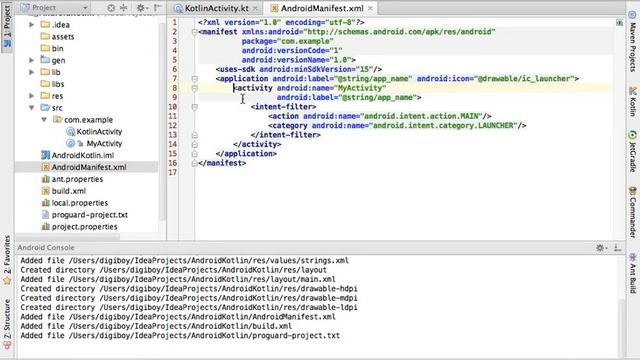
Task: Open the 2: Favorites tool window tab
Action: click(x=7, y=259)
